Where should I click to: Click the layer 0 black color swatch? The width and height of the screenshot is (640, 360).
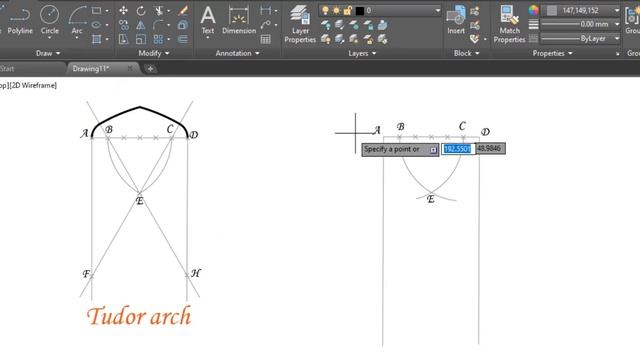(x=360, y=11)
